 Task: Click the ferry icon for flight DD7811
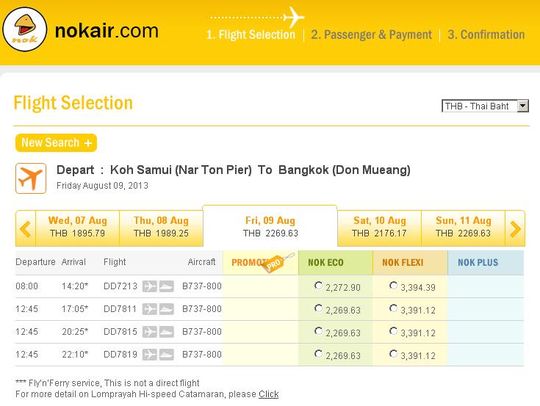click(166, 309)
